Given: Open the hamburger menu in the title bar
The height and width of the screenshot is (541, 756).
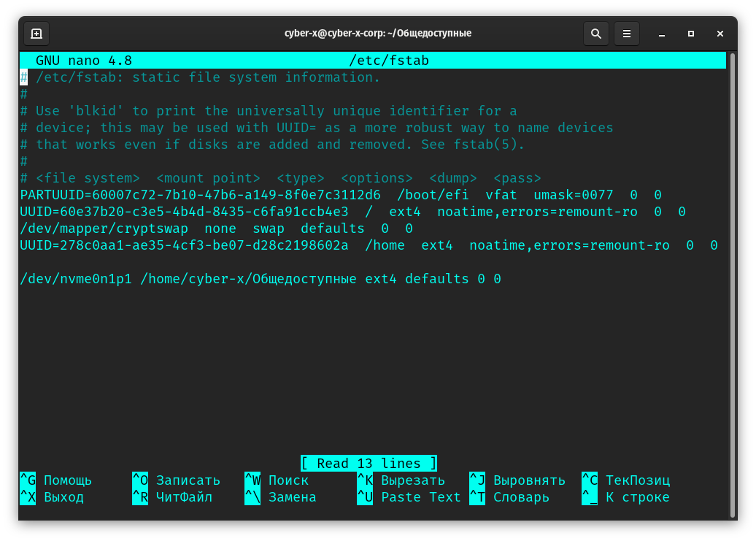Looking at the screenshot, I should [x=626, y=34].
